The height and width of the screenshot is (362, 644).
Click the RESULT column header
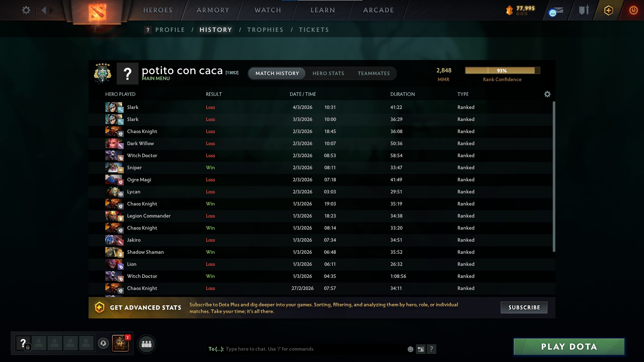[214, 94]
